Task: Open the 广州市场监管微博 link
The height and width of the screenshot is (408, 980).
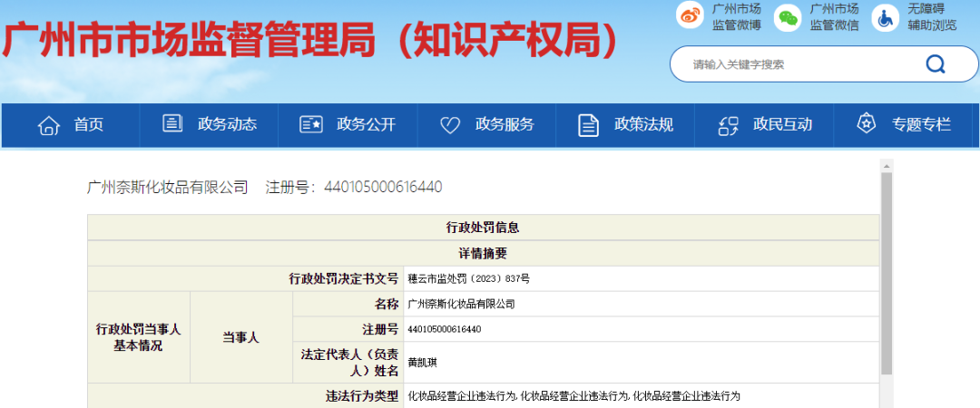Action: point(736,17)
